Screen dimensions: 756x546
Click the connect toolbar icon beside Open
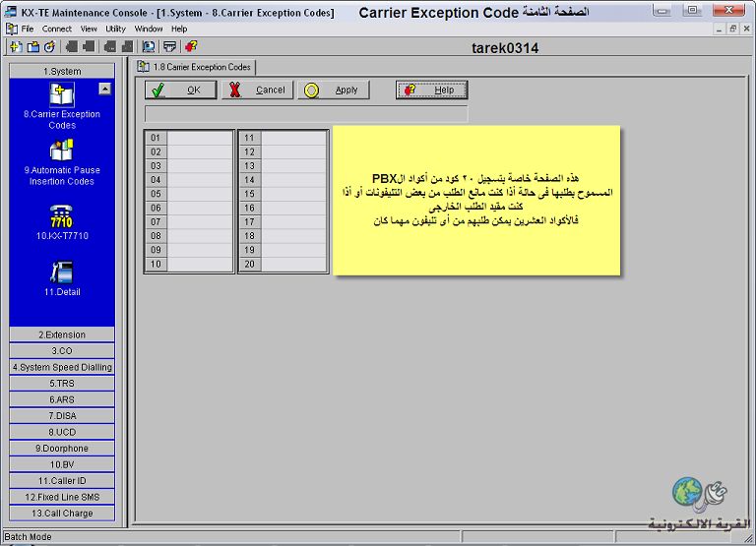49,47
